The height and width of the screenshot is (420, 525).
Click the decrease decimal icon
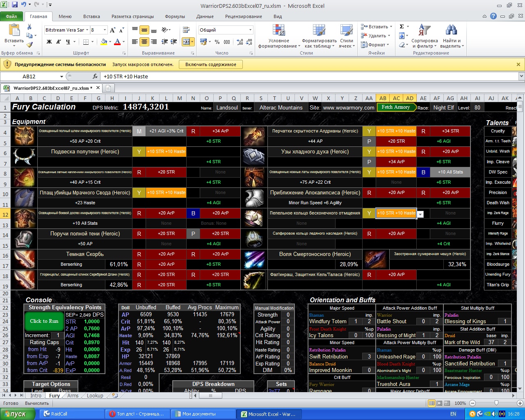(x=249, y=42)
